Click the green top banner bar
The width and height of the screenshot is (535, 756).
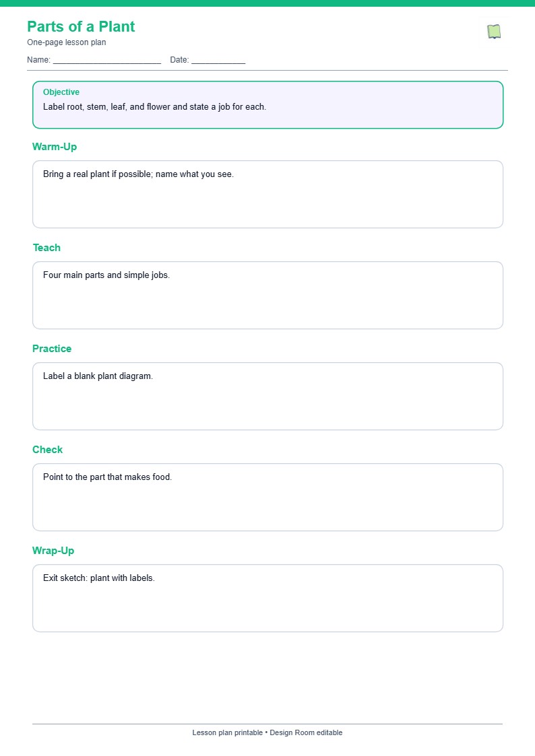tap(267, 3)
